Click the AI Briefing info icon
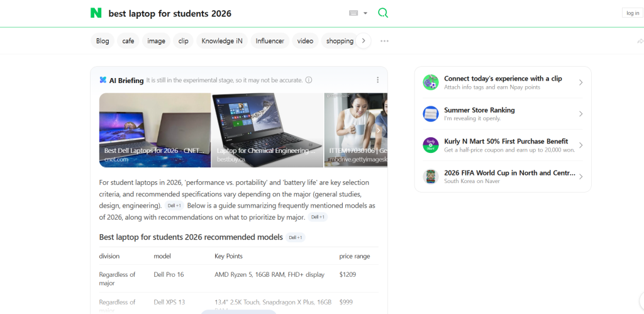 tap(309, 80)
